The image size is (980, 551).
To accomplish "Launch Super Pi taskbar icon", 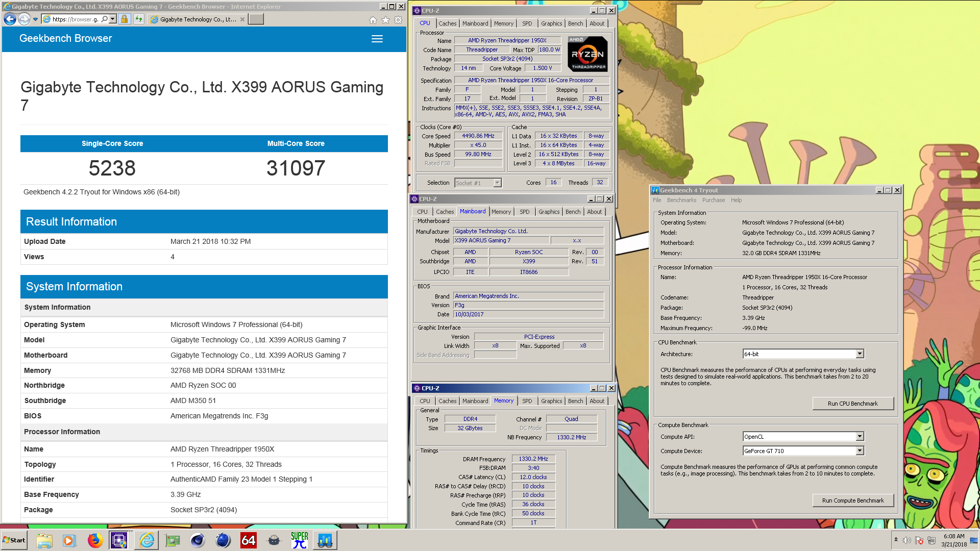I will pos(300,540).
